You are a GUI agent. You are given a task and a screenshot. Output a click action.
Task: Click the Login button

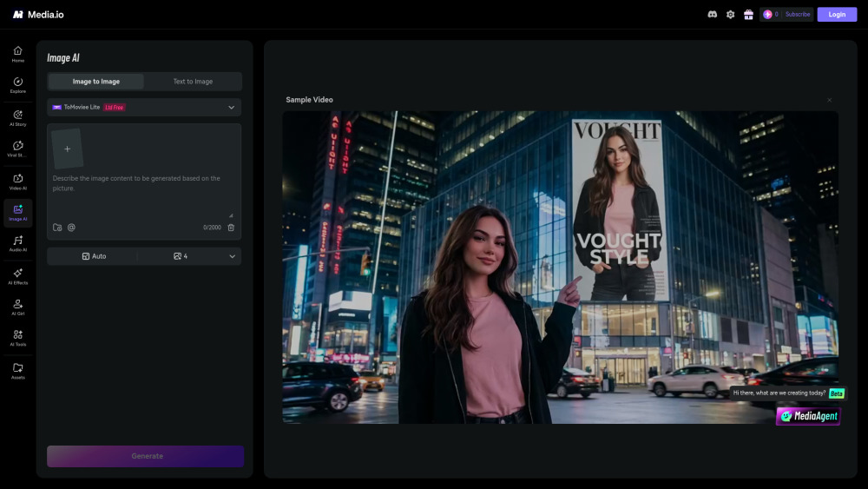tap(837, 15)
